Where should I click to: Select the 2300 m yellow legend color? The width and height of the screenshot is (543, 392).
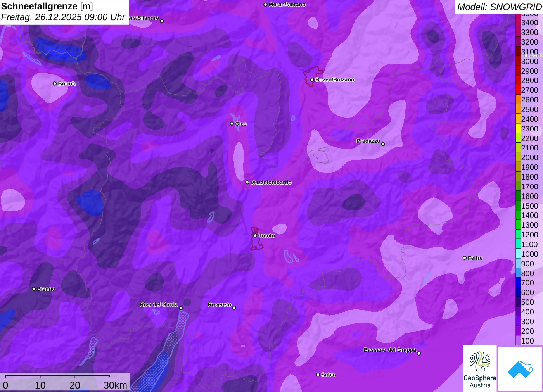[x=518, y=129]
